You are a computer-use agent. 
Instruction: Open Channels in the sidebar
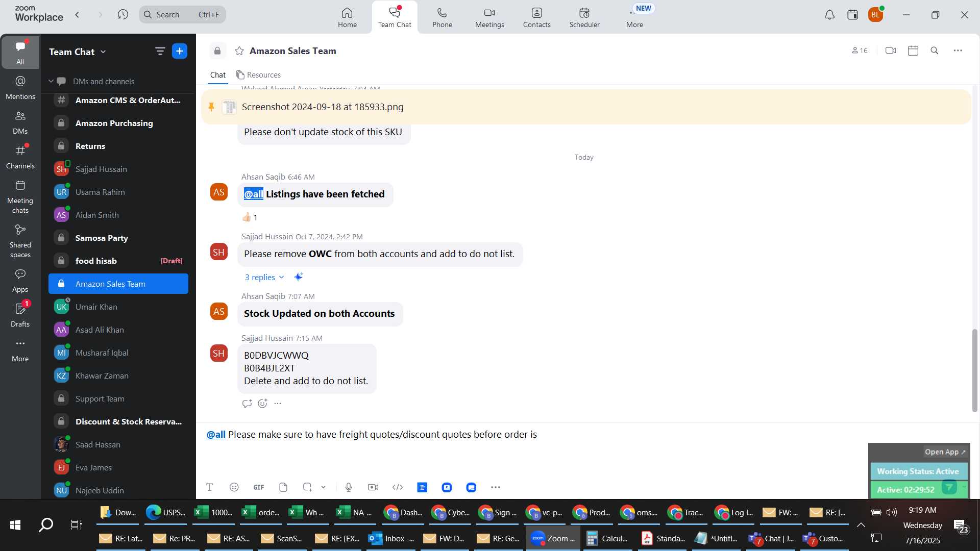20,157
